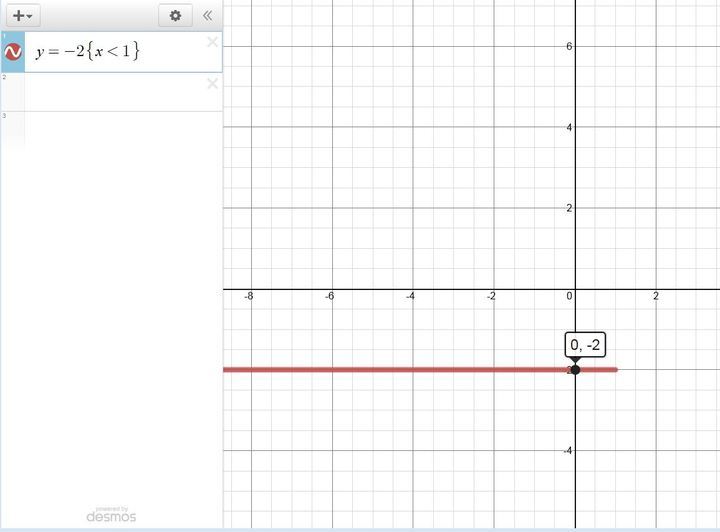Click into the y=-2{x<1} expression field
720x532 pixels.
point(110,52)
